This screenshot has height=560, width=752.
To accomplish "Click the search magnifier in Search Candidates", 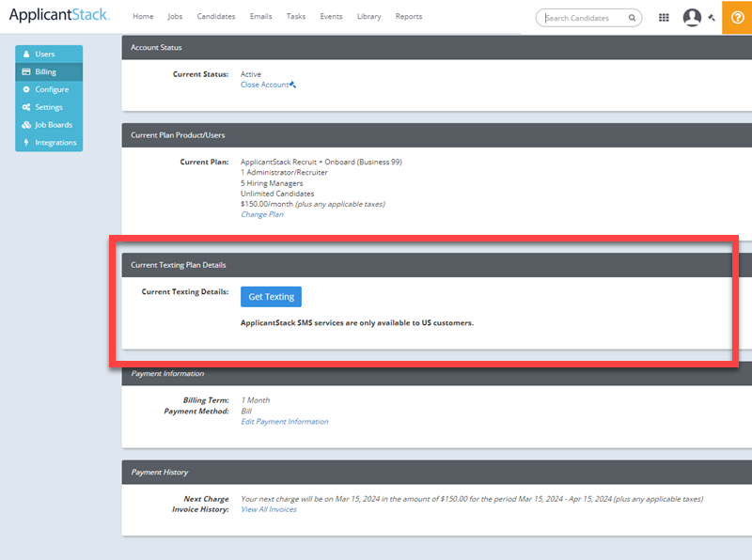I will coord(632,17).
